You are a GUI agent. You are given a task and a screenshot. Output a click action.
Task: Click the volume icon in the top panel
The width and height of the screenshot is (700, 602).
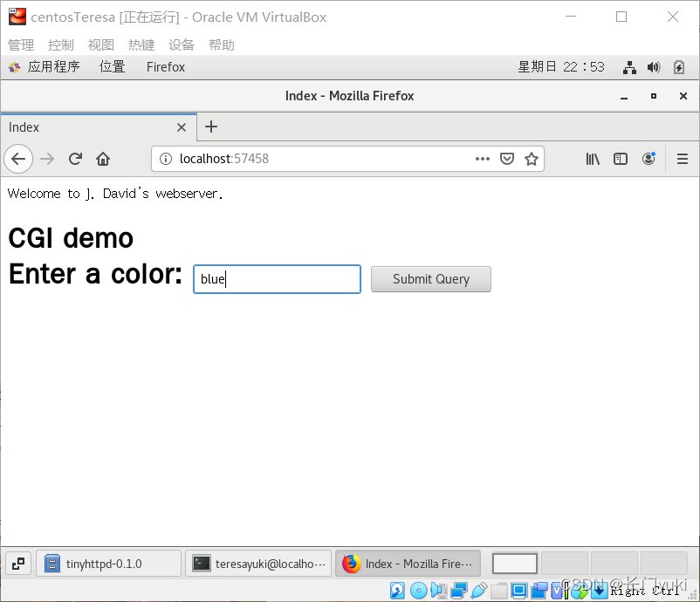(653, 66)
